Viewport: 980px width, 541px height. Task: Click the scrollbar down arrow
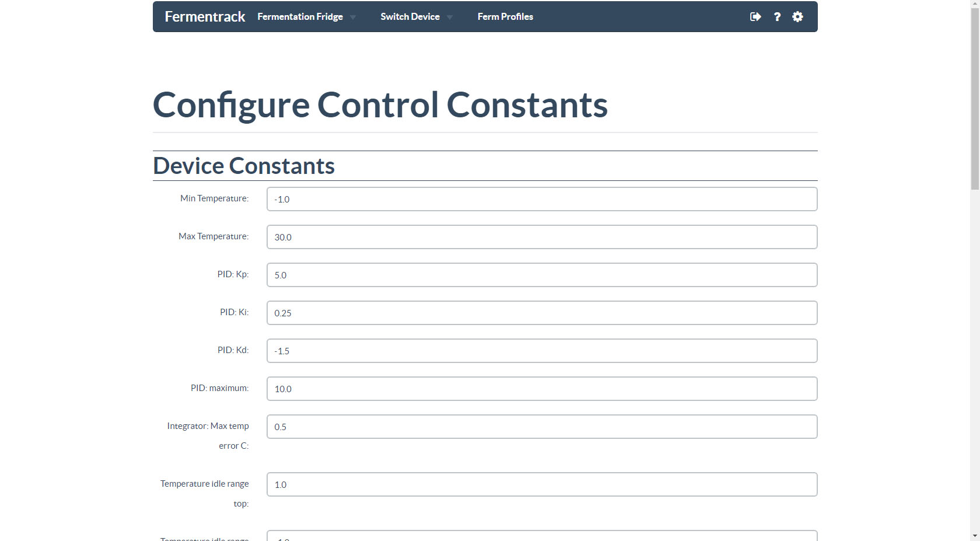point(975,536)
